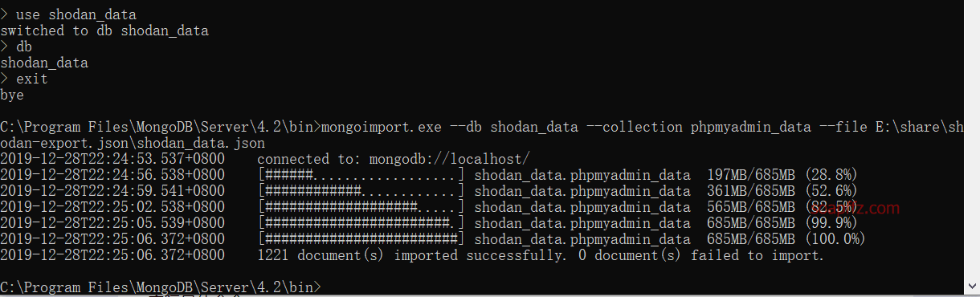Click the 'switched to db shodan_data' output
This screenshot has height=297, width=980.
point(104,31)
